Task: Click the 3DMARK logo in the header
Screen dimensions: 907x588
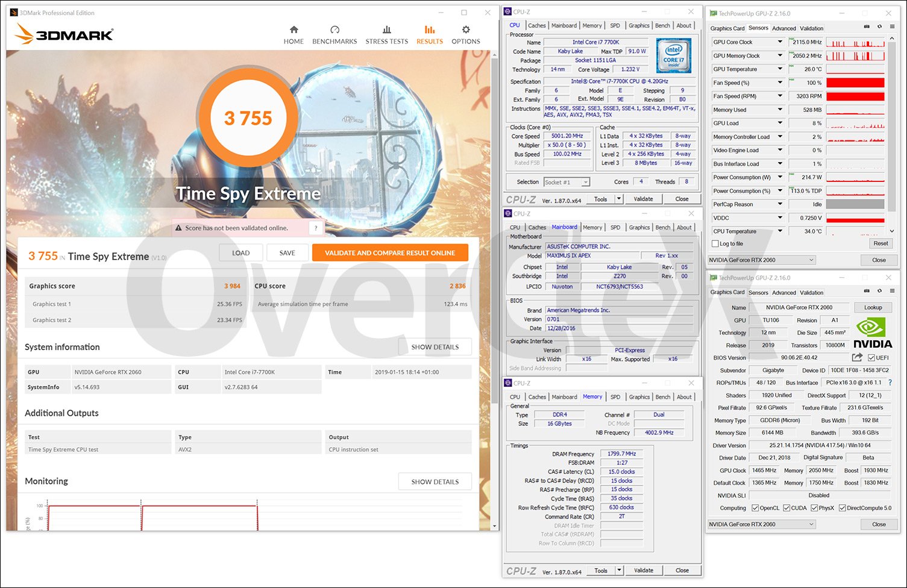Action: (x=64, y=34)
